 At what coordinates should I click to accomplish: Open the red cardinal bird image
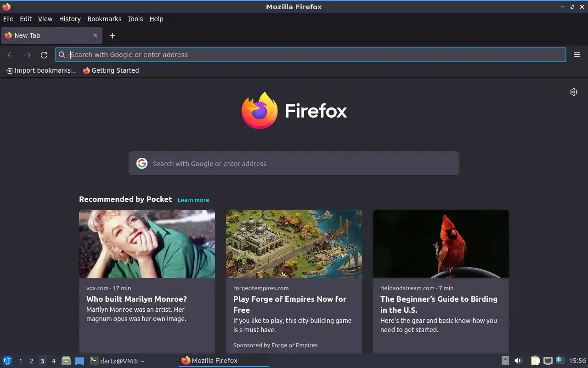[441, 244]
